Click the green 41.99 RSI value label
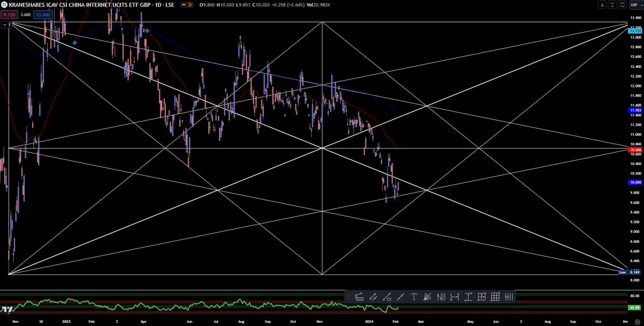The width and height of the screenshot is (644, 326). [634, 308]
